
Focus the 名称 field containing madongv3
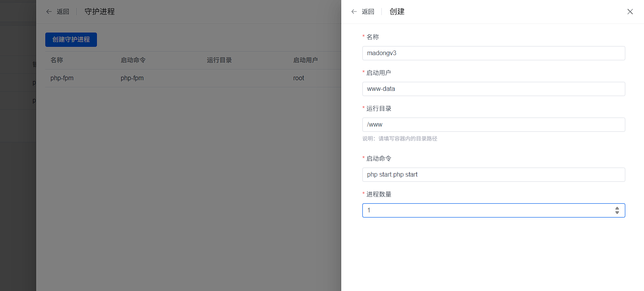[493, 53]
